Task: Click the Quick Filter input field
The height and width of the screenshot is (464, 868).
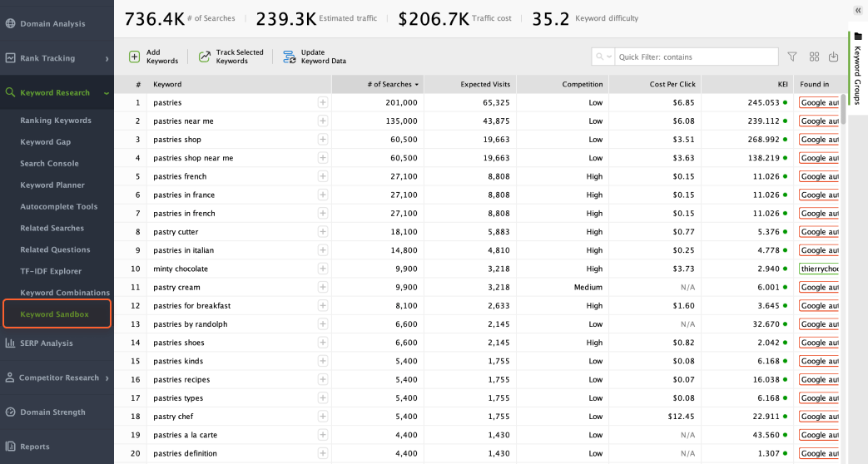Action: 695,57
